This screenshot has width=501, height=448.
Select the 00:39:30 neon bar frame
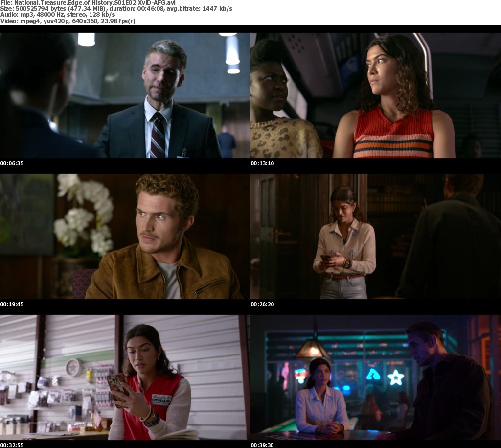[375, 377]
